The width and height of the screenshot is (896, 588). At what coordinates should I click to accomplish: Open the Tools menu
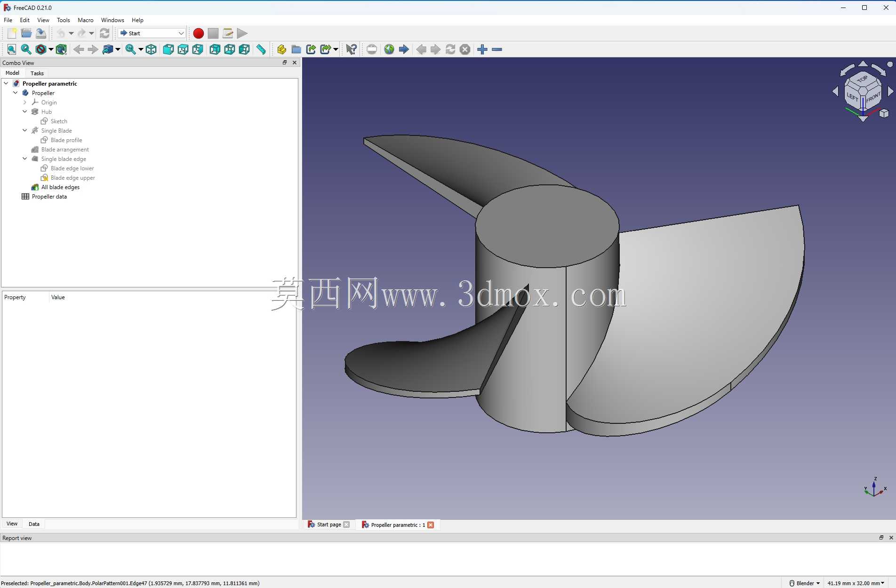[x=63, y=20]
